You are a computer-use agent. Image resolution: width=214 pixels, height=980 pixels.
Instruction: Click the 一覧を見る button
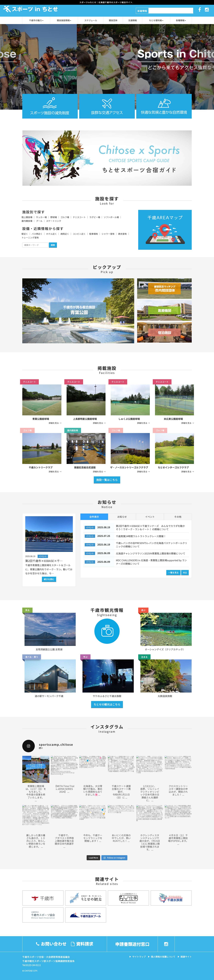[x=173, y=573]
